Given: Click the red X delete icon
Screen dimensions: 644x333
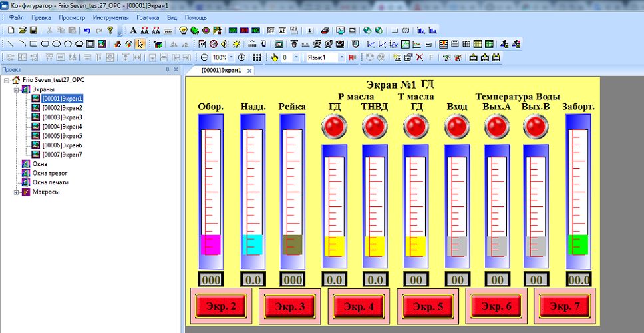Looking at the screenshot, I should pos(420,58).
